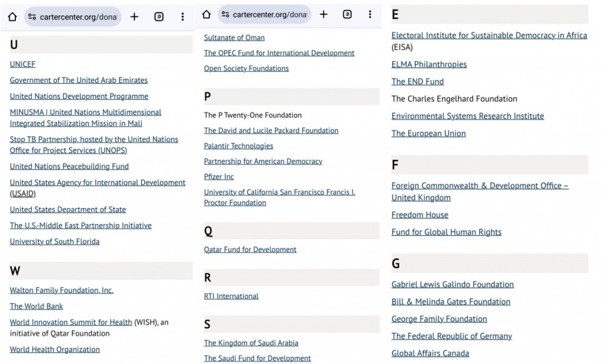The image size is (602, 364).
Task: Visit the RTI International link
Action: click(231, 296)
